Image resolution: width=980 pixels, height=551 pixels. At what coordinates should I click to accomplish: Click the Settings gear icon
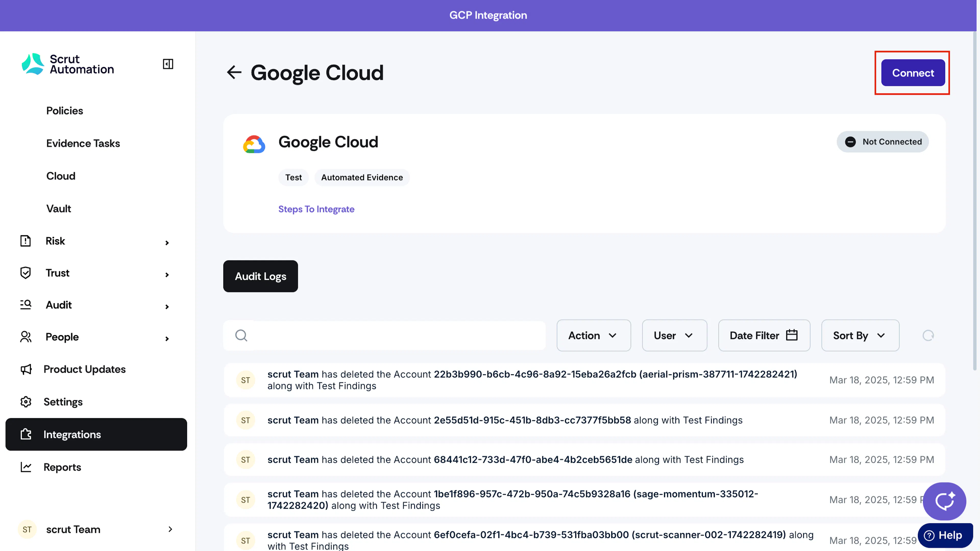tap(26, 402)
